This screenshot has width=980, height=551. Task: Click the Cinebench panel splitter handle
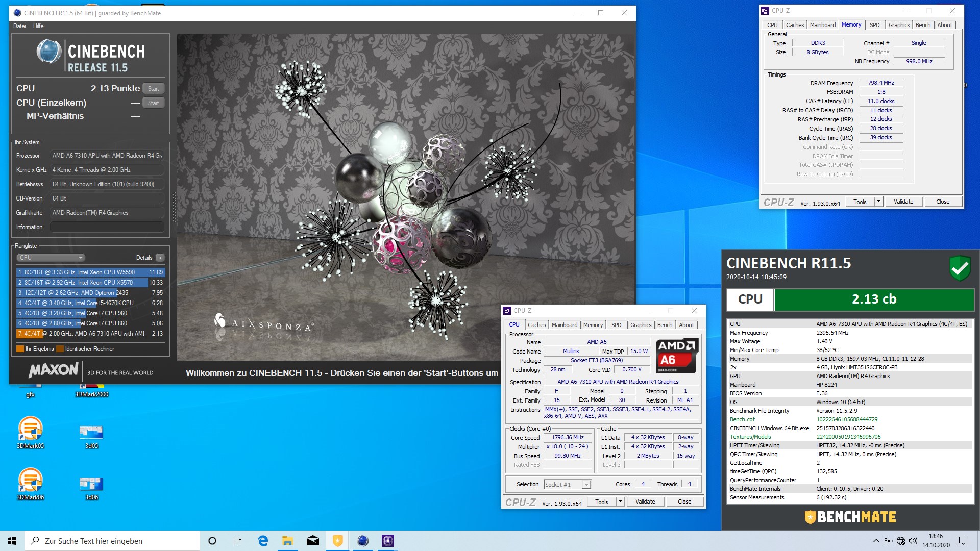(x=174, y=208)
